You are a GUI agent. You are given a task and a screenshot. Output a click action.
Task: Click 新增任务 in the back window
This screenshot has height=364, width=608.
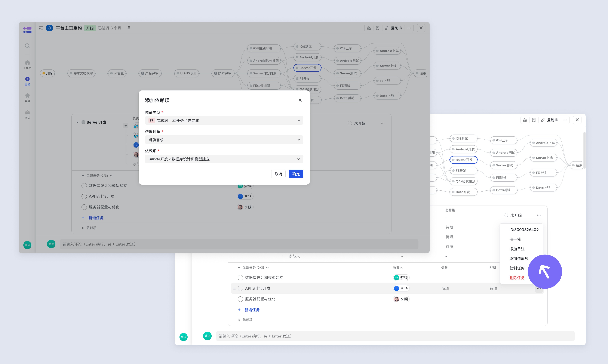tap(249, 310)
